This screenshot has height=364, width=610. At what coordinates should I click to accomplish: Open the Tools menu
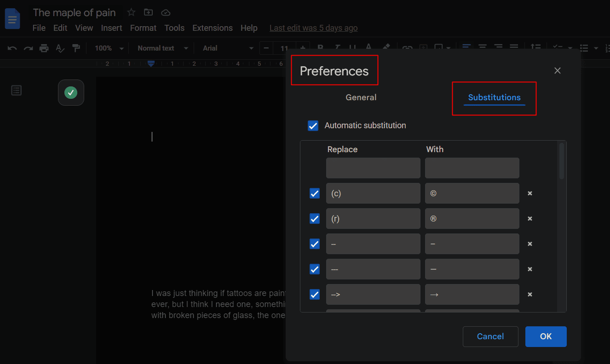(174, 28)
